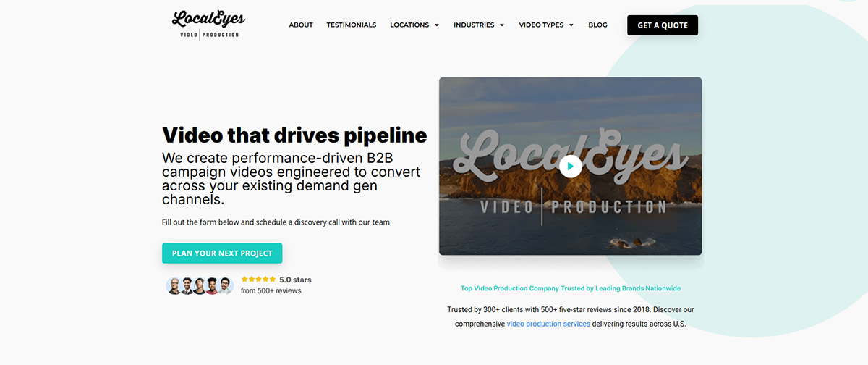Screen dimensions: 868x365
Task: Expand the Industries dropdown arrow
Action: click(x=502, y=25)
